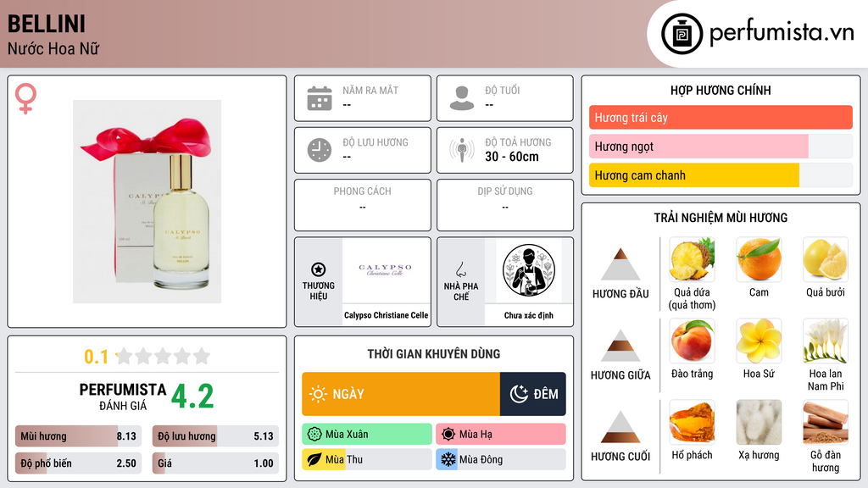Click the Phong cách style card

[x=363, y=205]
